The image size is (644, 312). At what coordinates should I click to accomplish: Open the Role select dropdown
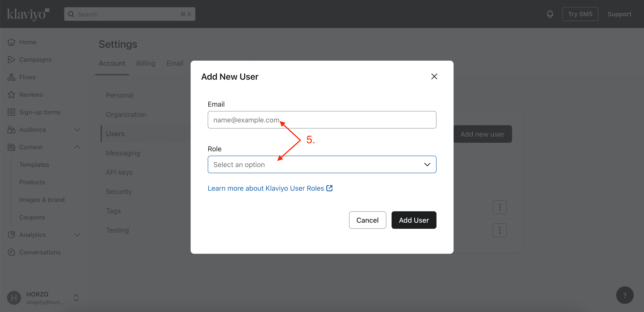point(322,164)
